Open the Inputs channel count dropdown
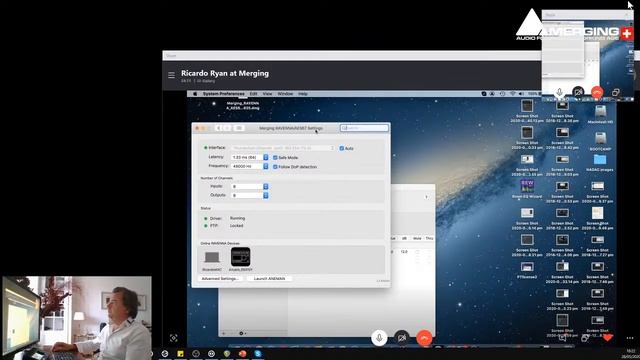 250,187
